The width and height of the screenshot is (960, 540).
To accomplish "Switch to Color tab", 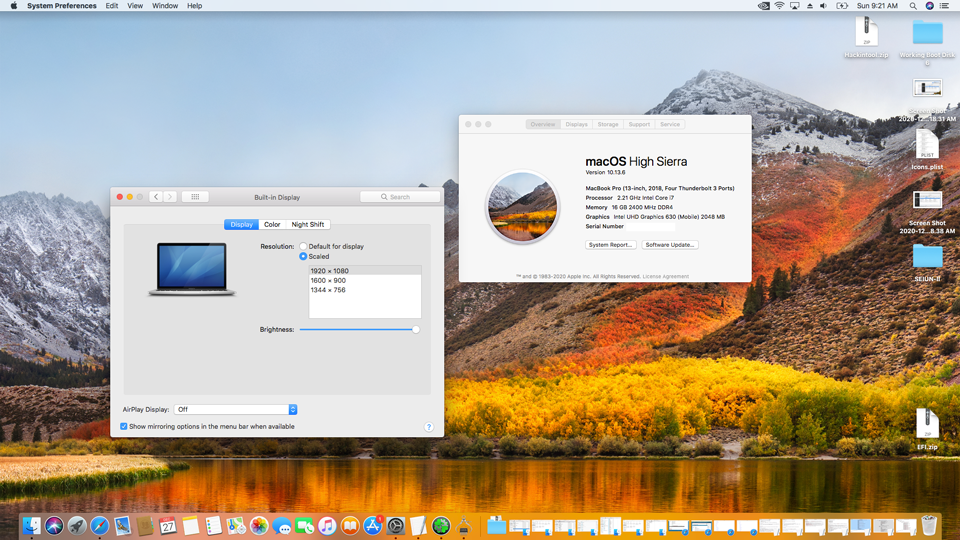I will pyautogui.click(x=272, y=225).
